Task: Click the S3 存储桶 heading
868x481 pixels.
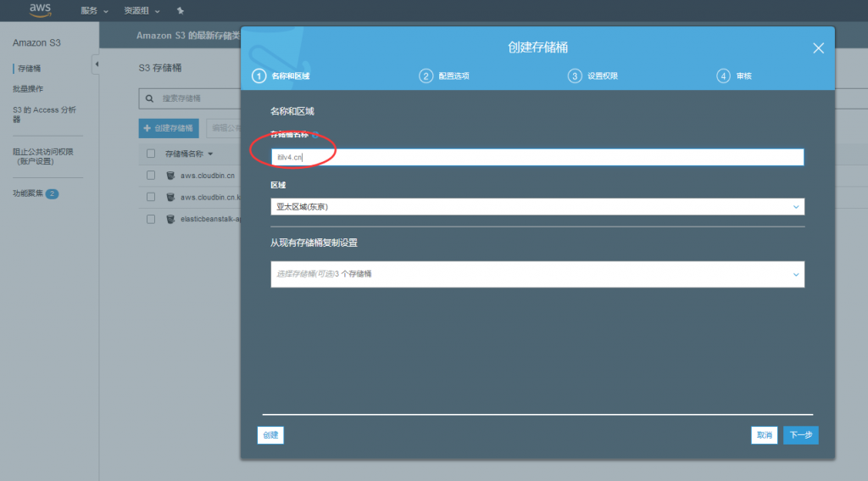Action: 160,68
